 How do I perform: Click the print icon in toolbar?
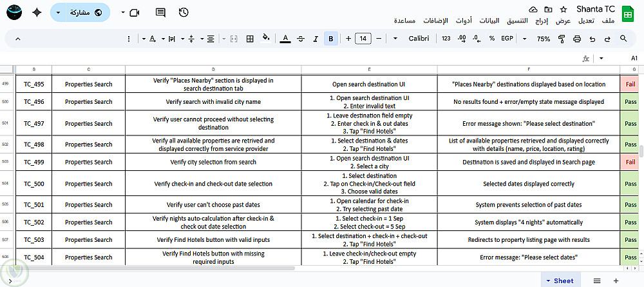(576, 39)
